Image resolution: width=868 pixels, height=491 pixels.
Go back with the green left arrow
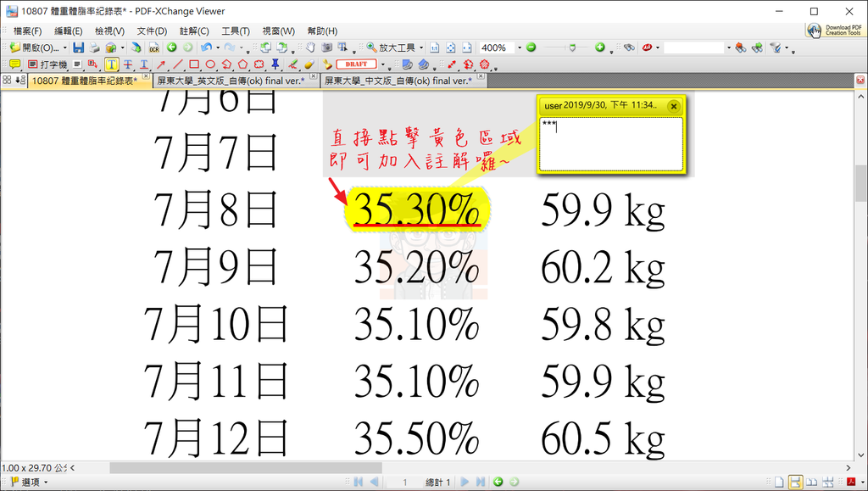(171, 47)
